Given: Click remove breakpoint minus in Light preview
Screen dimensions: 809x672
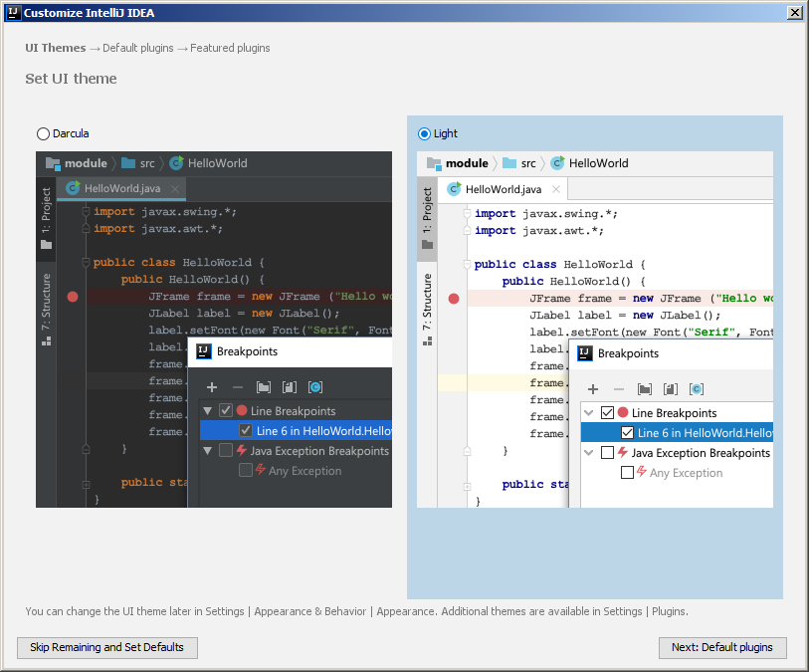Looking at the screenshot, I should (x=619, y=389).
